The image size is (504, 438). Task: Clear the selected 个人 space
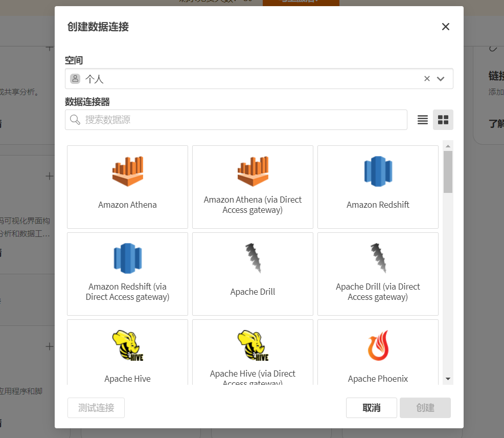(427, 78)
